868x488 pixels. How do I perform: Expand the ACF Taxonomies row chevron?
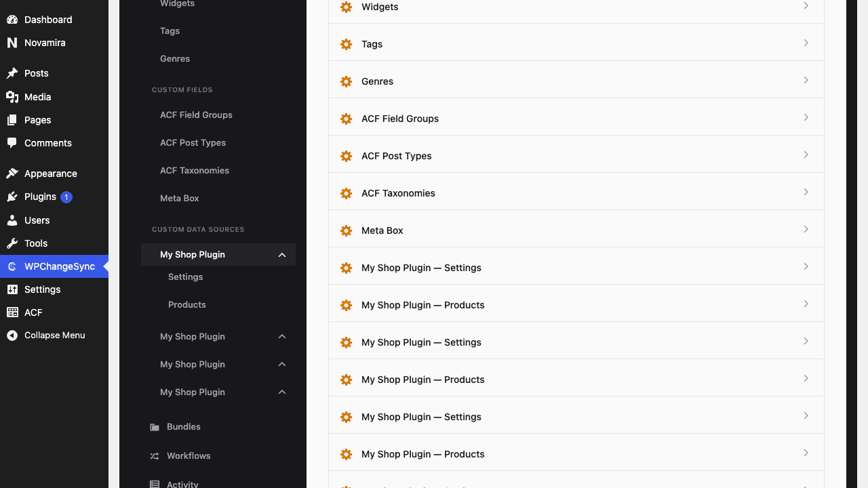806,192
